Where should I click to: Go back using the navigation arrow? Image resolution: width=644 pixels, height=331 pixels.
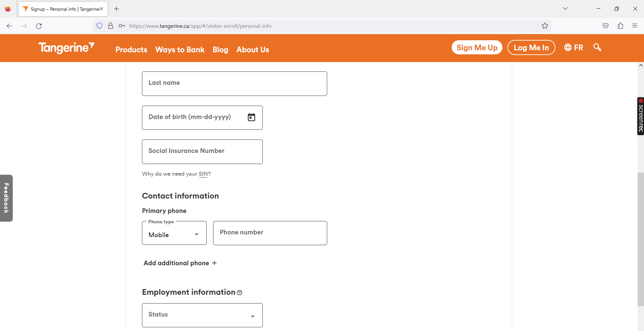pos(10,26)
